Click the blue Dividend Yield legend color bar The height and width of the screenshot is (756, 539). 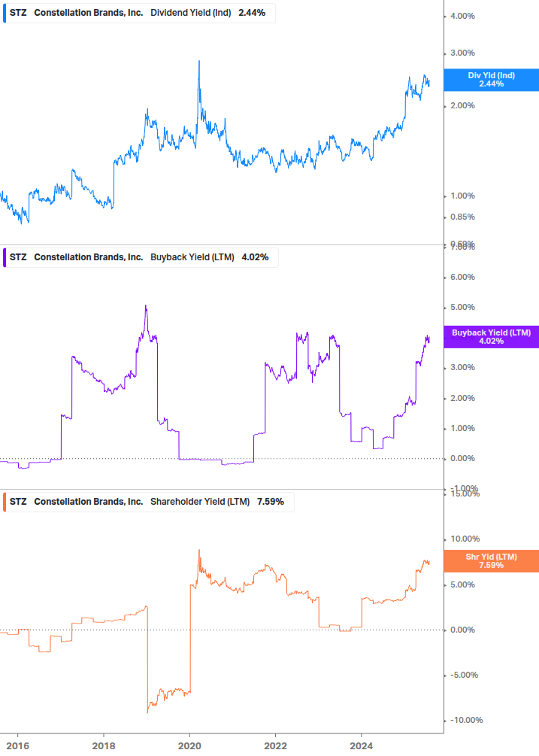coord(5,13)
